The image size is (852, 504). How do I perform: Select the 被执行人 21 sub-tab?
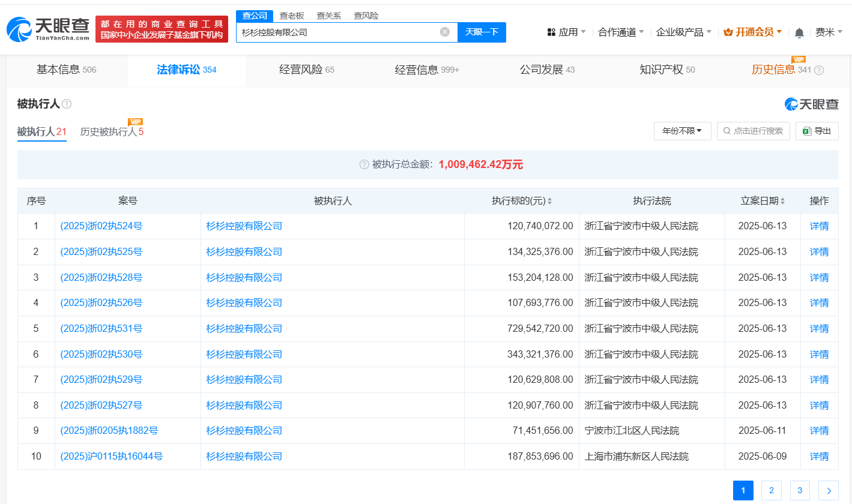point(41,131)
